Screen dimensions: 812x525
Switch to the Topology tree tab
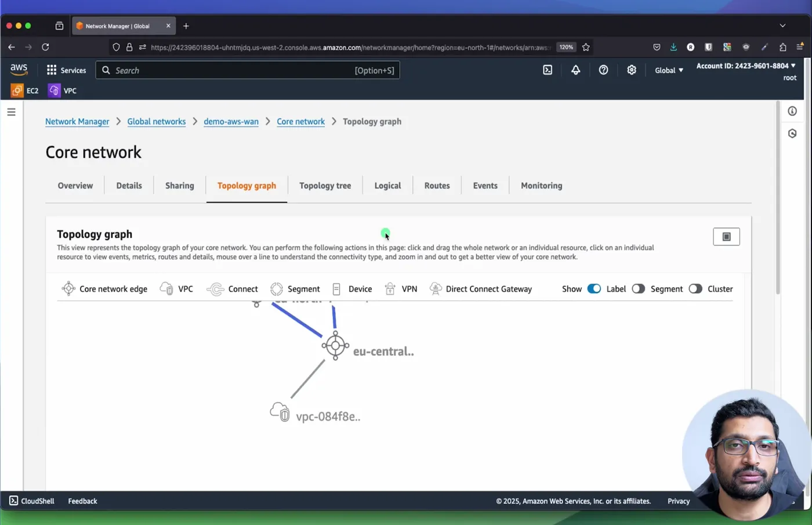325,186
